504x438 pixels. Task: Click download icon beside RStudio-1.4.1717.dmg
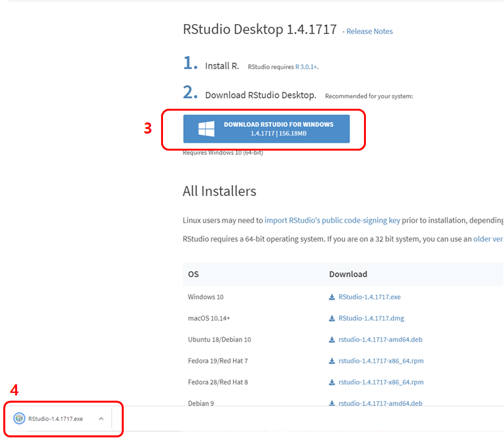point(332,318)
